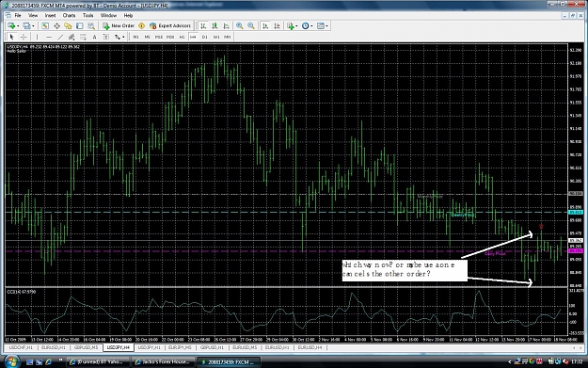Viewport: 588px width, 368px height.
Task: Click the Internet Explorer quick launch icon
Action: point(48,362)
